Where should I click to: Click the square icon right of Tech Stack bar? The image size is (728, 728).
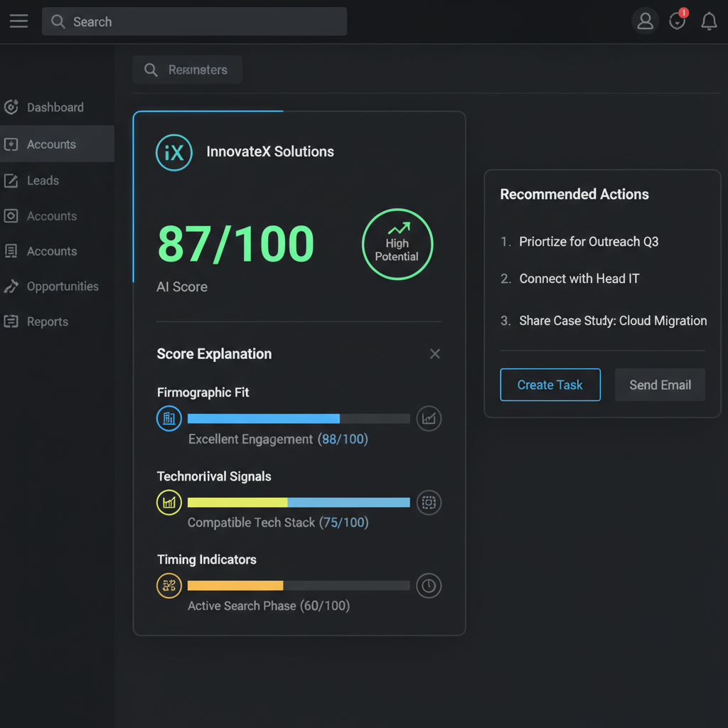pyautogui.click(x=429, y=503)
